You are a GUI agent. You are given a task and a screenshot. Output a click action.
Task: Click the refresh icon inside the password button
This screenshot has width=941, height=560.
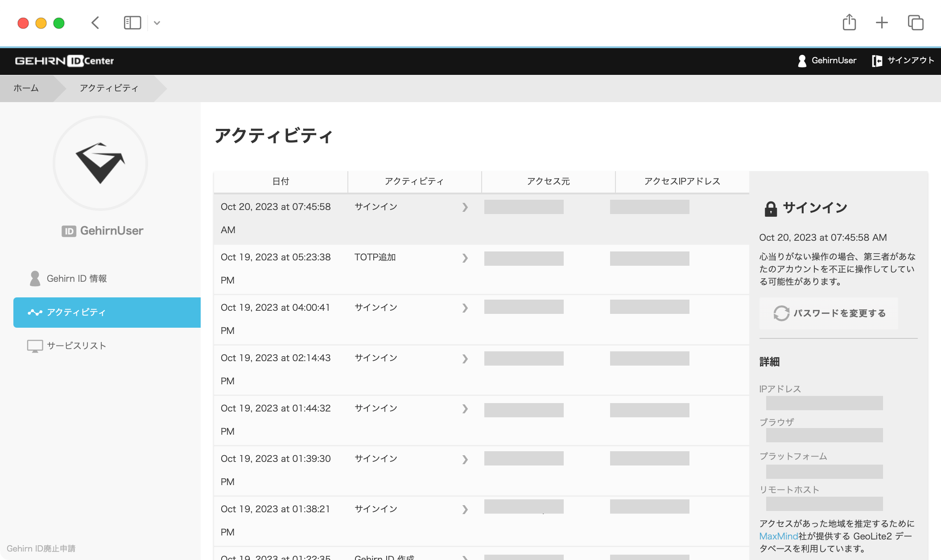click(781, 313)
